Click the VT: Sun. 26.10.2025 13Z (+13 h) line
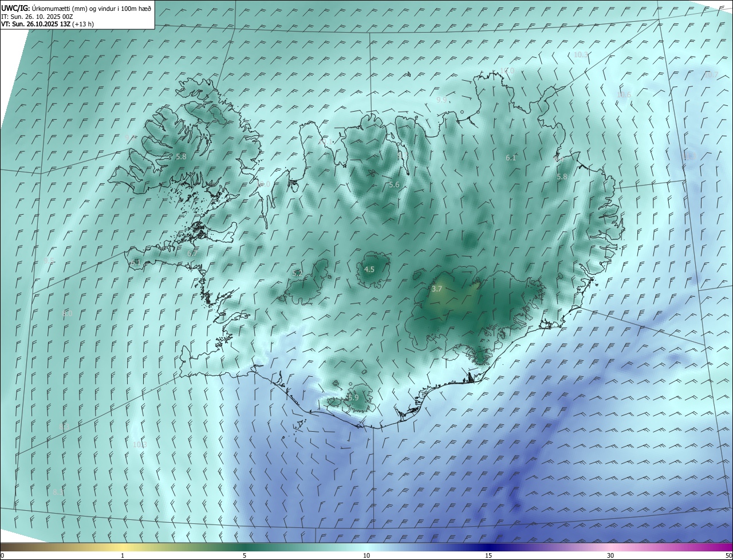 [48, 24]
